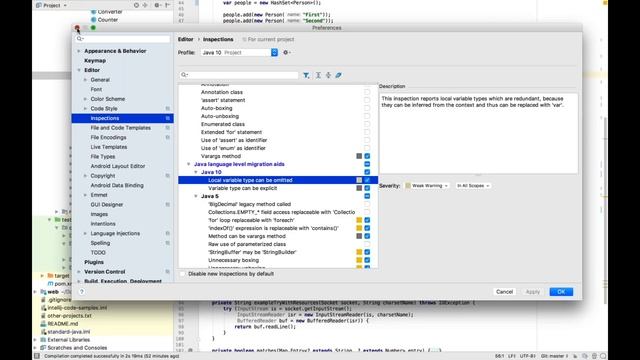Open the Project panel gear settings icon

[x=157, y=5]
